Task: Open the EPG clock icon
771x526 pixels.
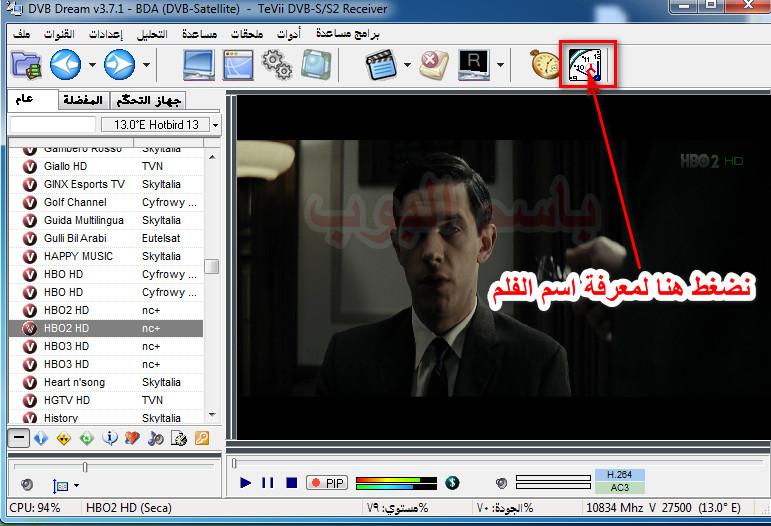Action: point(585,64)
